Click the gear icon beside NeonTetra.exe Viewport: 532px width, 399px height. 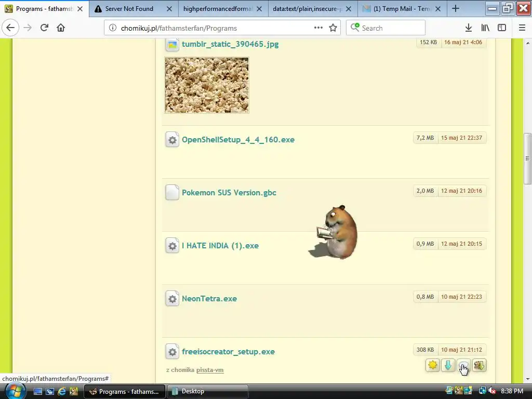click(172, 299)
